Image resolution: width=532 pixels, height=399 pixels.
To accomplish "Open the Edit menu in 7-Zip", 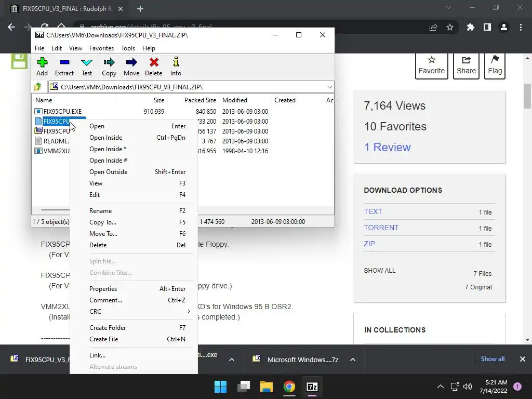I will (56, 48).
